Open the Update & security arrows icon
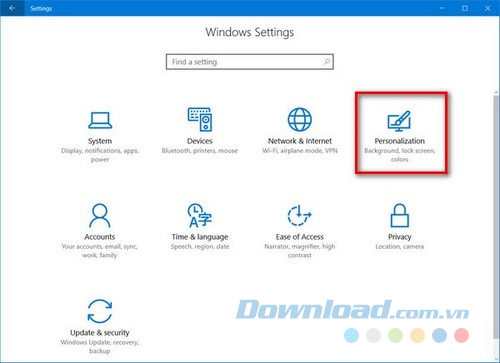Screen dimensions: 500x363 coord(100,311)
